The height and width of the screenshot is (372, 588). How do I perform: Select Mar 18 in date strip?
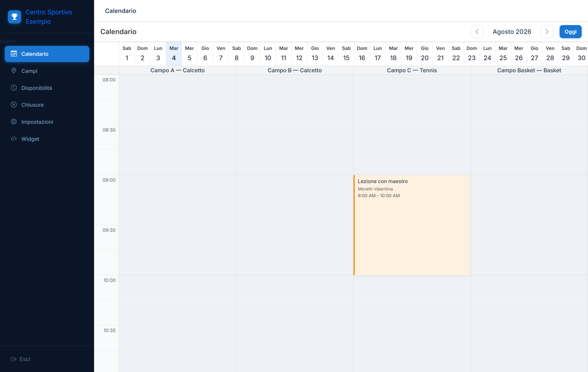(x=393, y=54)
